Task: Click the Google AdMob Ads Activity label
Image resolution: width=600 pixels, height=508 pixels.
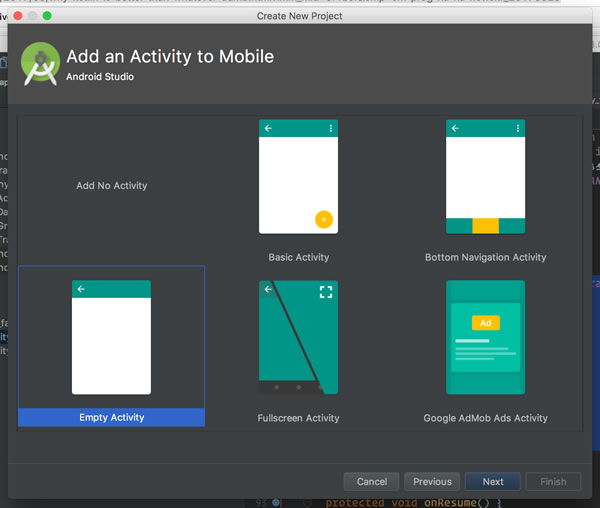Action: tap(485, 418)
